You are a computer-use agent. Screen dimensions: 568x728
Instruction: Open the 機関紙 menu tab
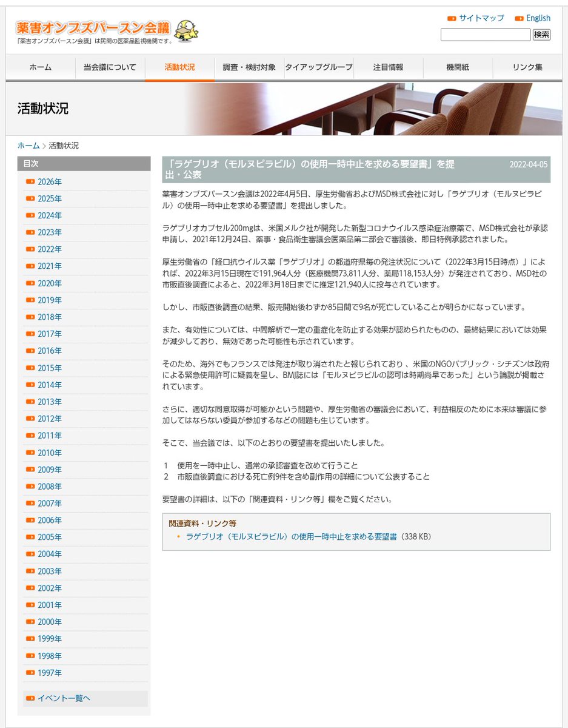coord(458,67)
